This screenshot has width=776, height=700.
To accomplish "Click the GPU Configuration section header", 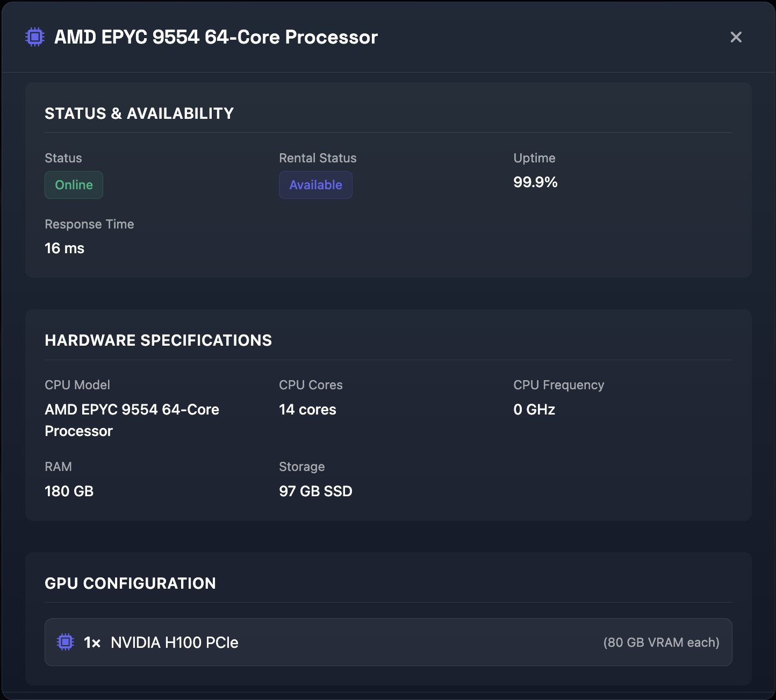I will click(x=131, y=583).
